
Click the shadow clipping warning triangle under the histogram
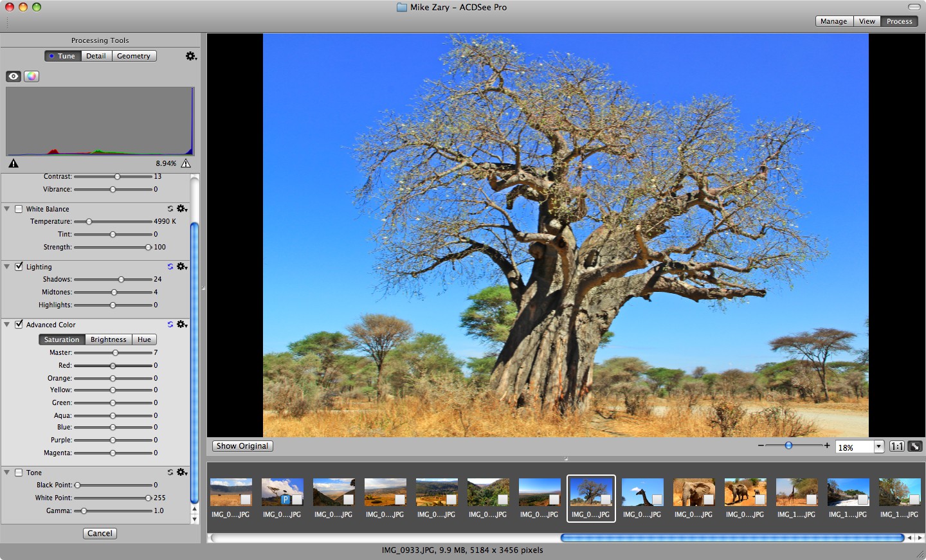[13, 163]
